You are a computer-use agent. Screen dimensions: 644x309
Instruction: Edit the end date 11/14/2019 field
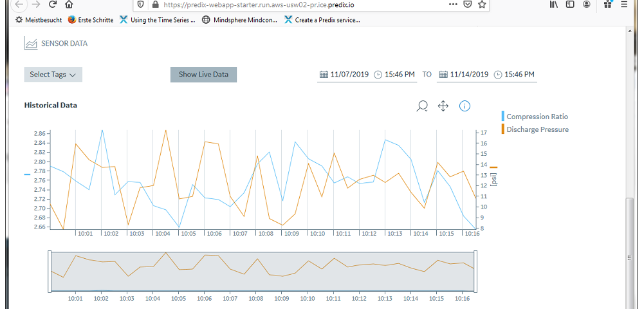[x=469, y=75]
